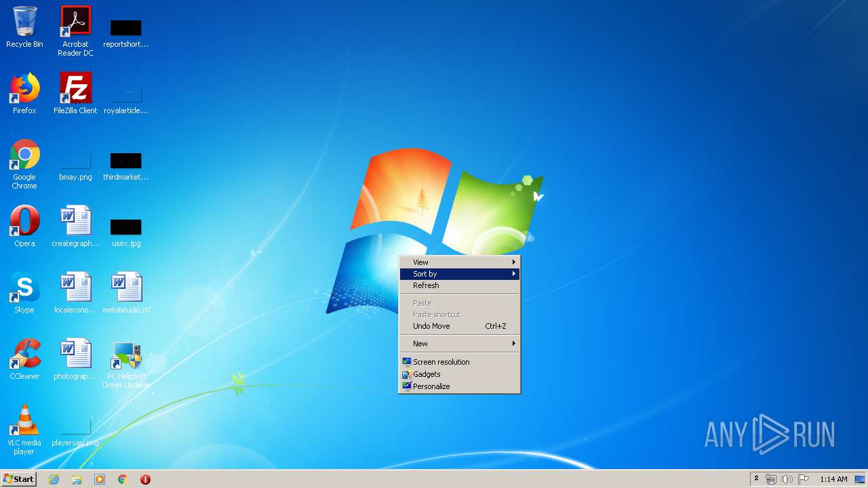868x488 pixels.
Task: Select the Google Chrome desktop shortcut
Action: 24,164
